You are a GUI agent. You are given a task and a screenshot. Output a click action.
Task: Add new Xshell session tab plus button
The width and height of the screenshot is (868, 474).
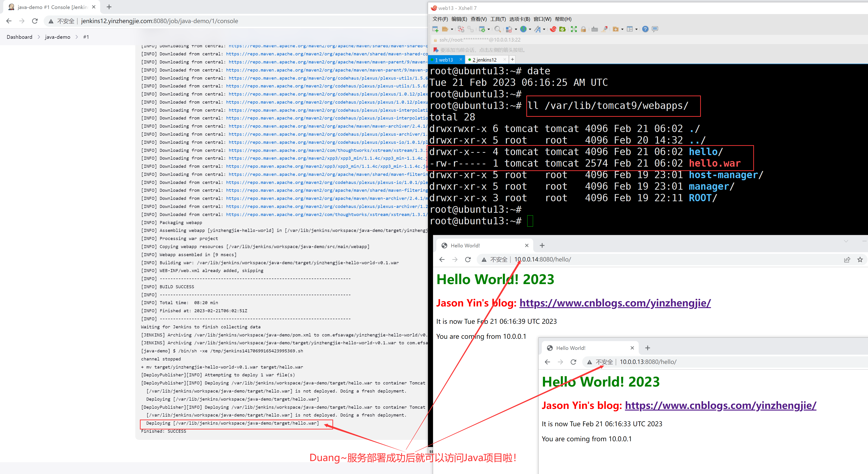[512, 60]
